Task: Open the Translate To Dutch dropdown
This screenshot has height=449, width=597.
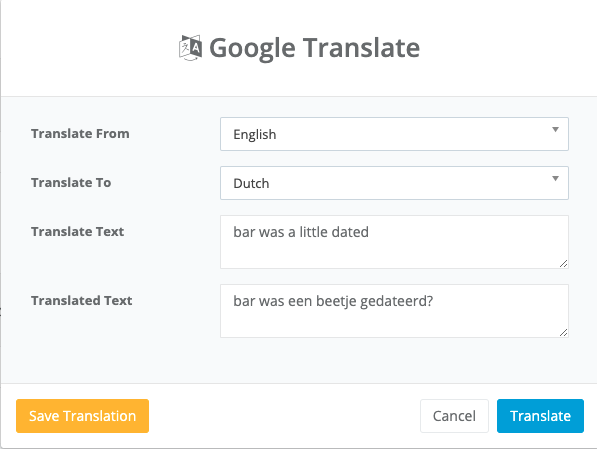Action: (x=394, y=183)
